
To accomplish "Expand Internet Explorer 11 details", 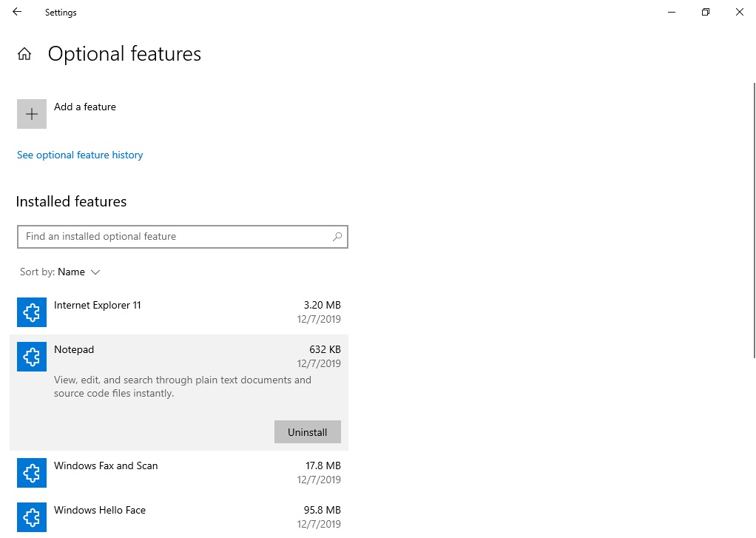I will point(178,312).
